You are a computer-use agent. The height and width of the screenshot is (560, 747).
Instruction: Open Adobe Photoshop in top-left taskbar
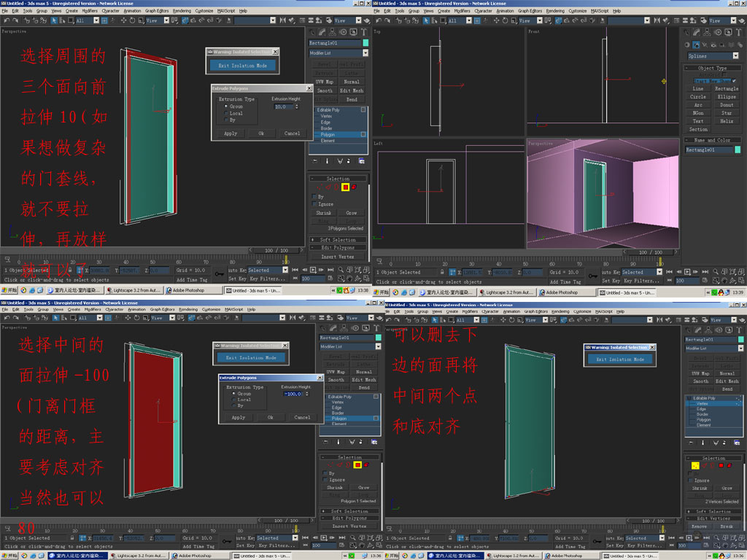(x=193, y=290)
